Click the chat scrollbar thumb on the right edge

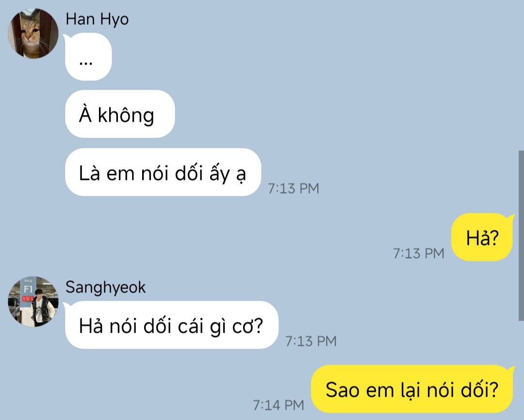coord(521,236)
